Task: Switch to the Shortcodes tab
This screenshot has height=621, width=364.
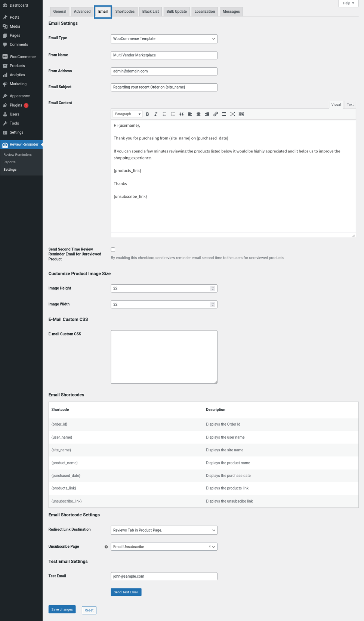Action: point(125,12)
